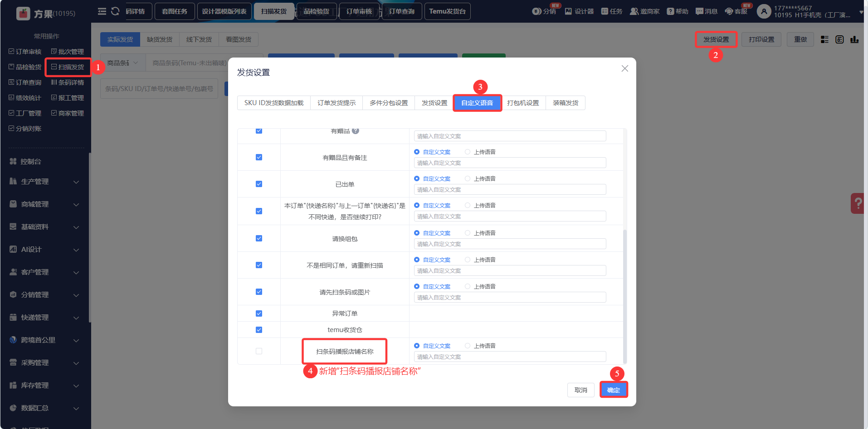Open the 多件分包设置 tab
The height and width of the screenshot is (429, 868).
(389, 103)
